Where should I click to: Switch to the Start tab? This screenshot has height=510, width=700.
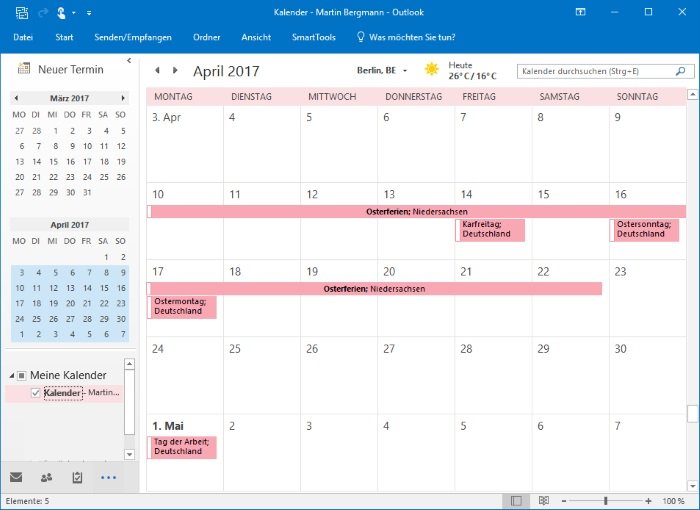[x=64, y=37]
